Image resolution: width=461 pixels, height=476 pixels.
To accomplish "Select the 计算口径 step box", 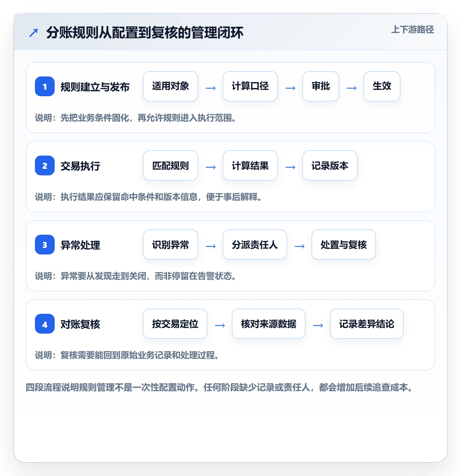I will [x=250, y=86].
